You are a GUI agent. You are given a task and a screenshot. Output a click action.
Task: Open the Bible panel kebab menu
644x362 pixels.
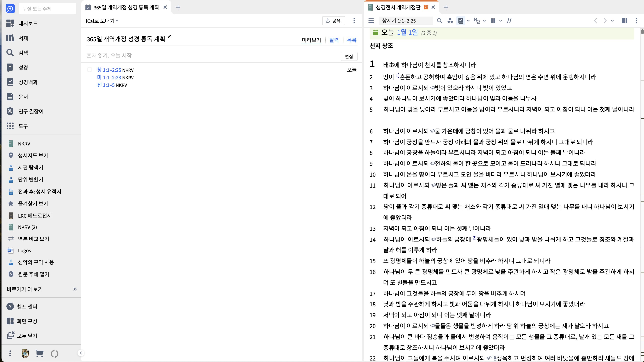click(636, 21)
